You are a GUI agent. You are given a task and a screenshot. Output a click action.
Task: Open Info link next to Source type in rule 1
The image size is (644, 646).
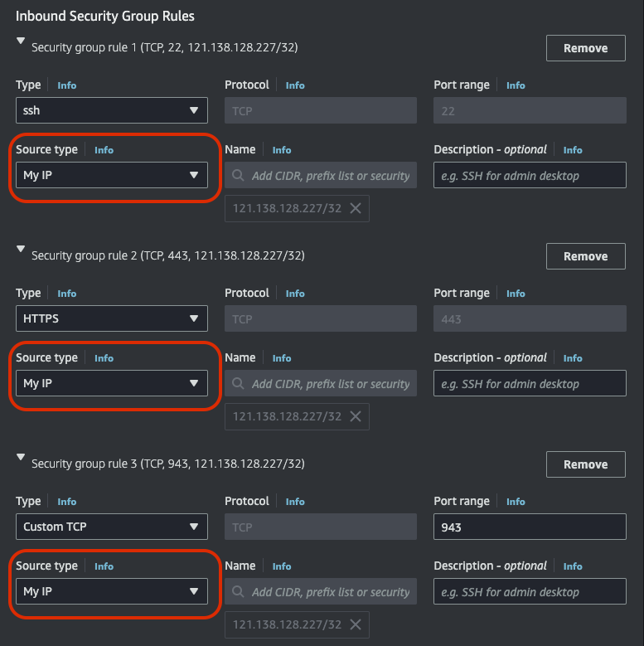coord(104,150)
